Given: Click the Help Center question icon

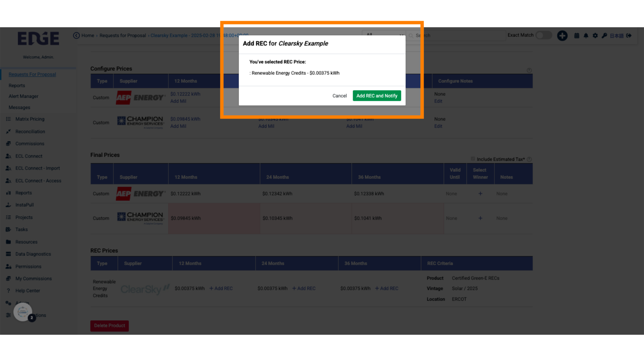Looking at the screenshot, I should tap(8, 291).
